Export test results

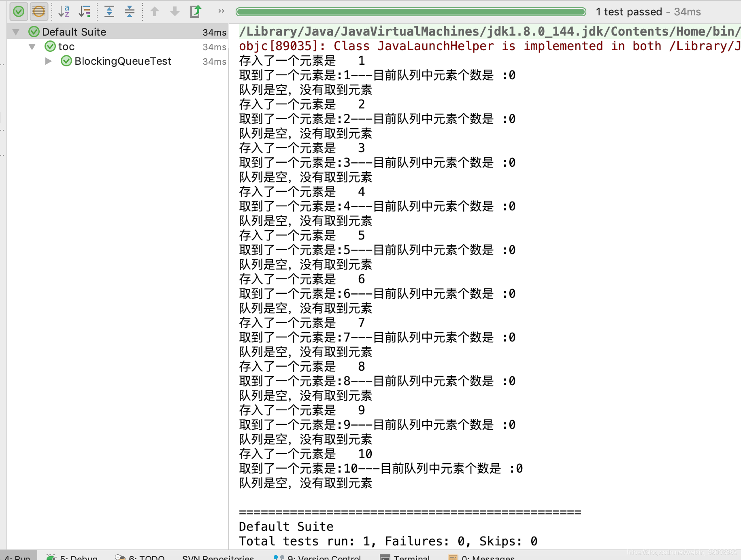[196, 11]
